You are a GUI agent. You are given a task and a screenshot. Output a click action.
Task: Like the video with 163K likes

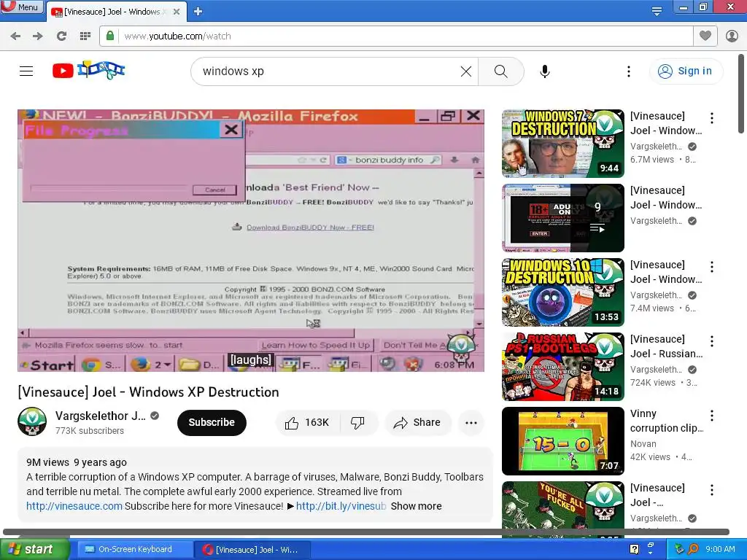(307, 422)
